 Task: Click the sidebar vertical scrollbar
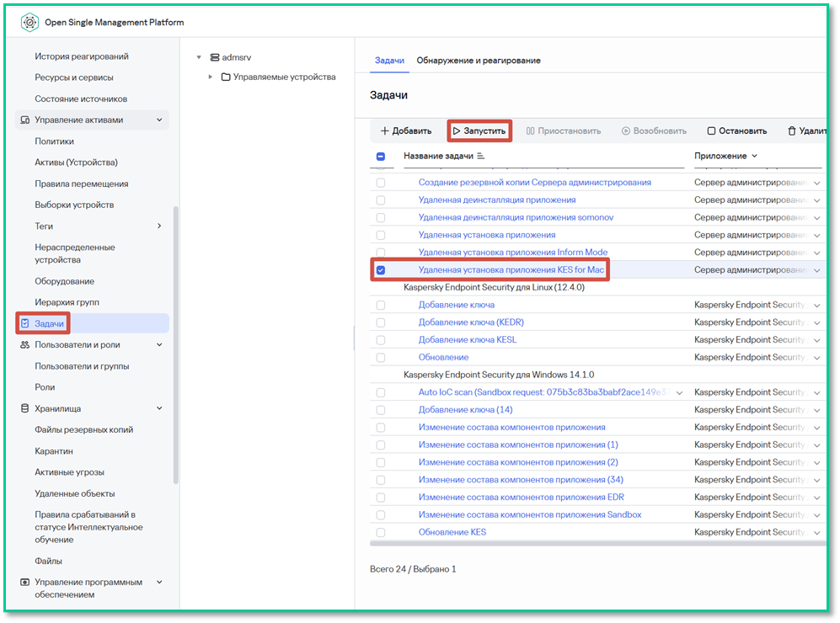pyautogui.click(x=176, y=345)
